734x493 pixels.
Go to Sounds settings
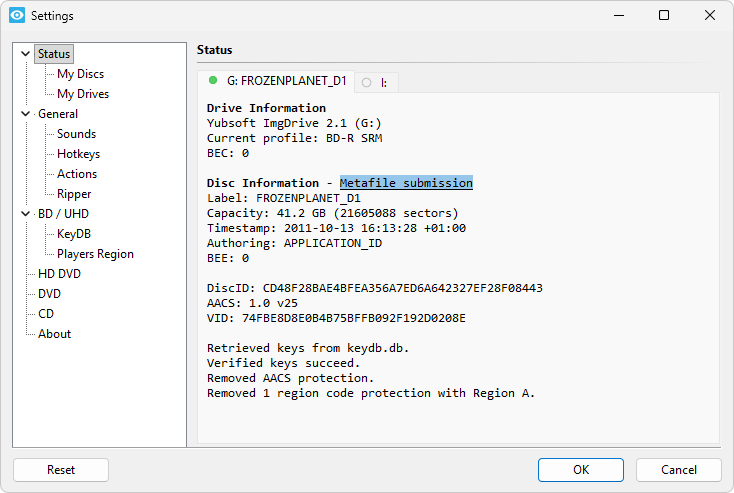[76, 134]
